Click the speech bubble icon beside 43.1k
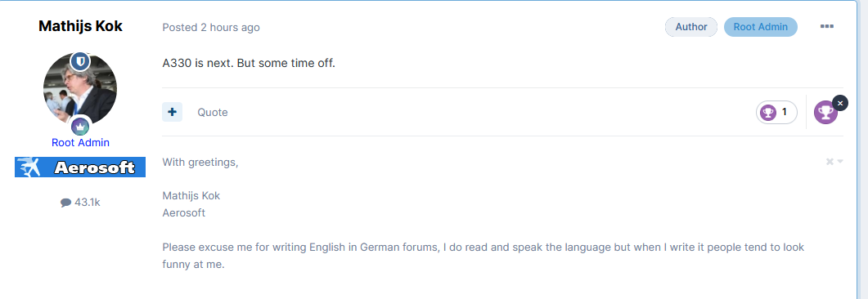The width and height of the screenshot is (868, 299). tap(66, 203)
